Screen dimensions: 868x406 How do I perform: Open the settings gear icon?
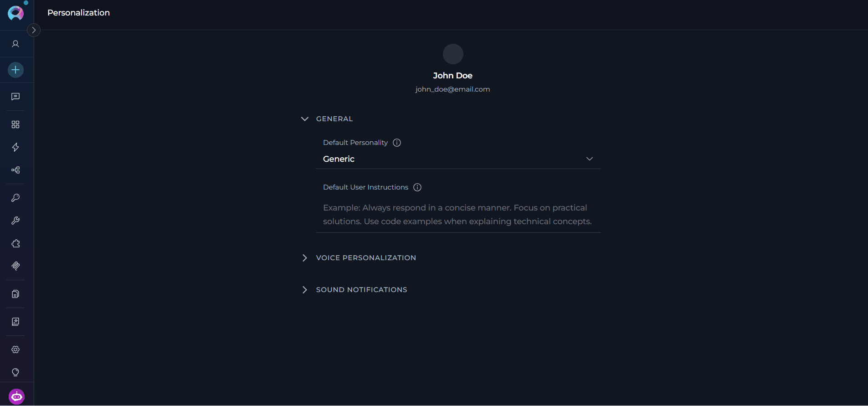pyautogui.click(x=15, y=349)
